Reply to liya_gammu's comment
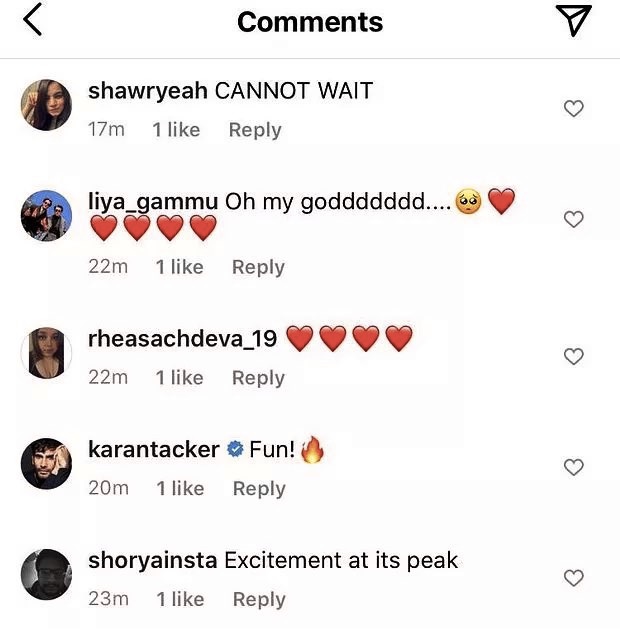The height and width of the screenshot is (629, 620). (258, 267)
